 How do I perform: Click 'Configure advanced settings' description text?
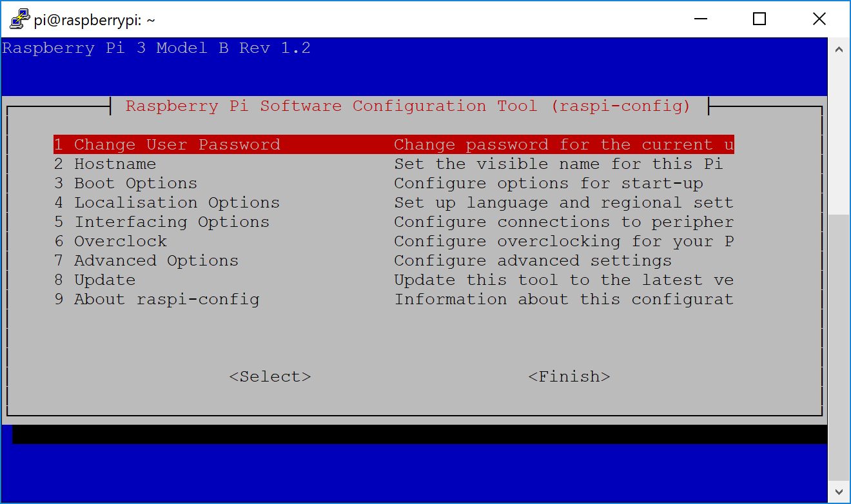tap(533, 260)
